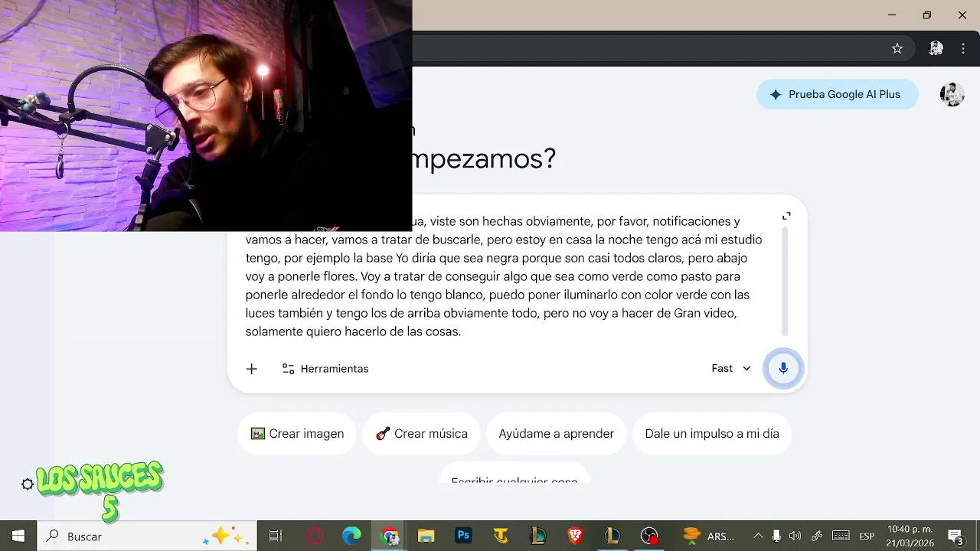Click the ESP language indicator
This screenshot has width=980, height=551.
coord(867,536)
